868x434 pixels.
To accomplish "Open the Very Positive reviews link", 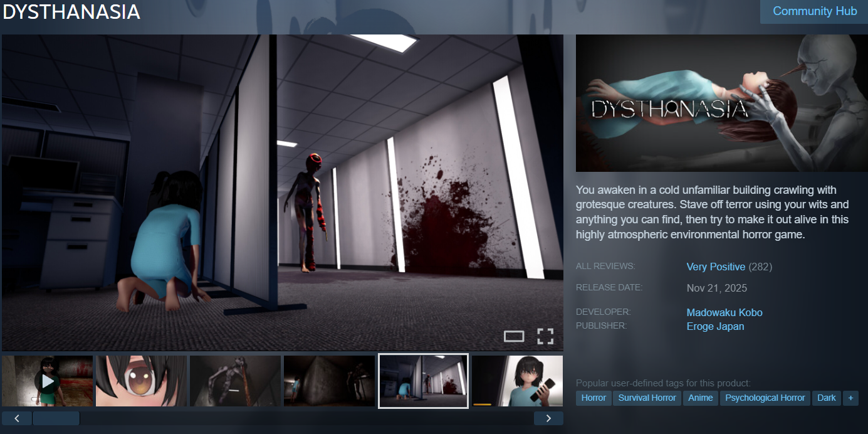I will click(716, 267).
